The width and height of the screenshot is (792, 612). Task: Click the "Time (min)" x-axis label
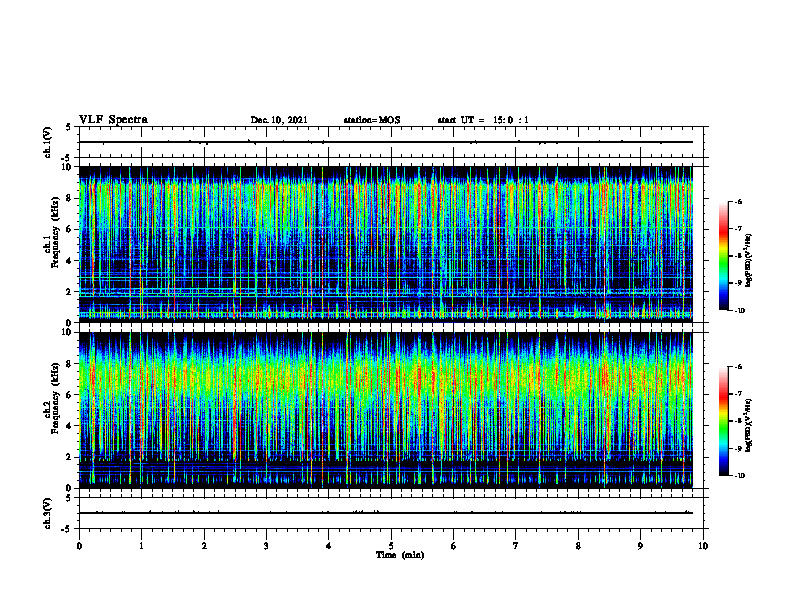pos(400,555)
